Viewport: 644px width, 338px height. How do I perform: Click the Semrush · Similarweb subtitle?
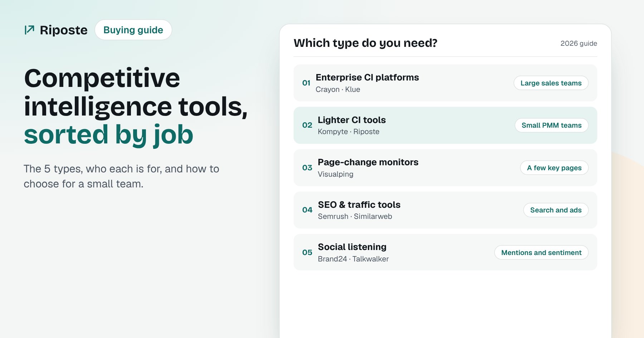(x=355, y=216)
